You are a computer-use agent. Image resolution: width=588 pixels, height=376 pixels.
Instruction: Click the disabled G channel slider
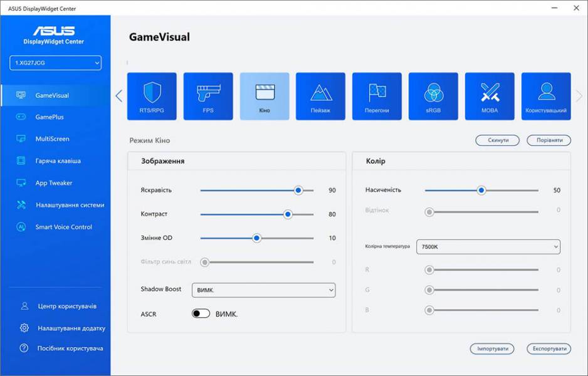click(481, 290)
